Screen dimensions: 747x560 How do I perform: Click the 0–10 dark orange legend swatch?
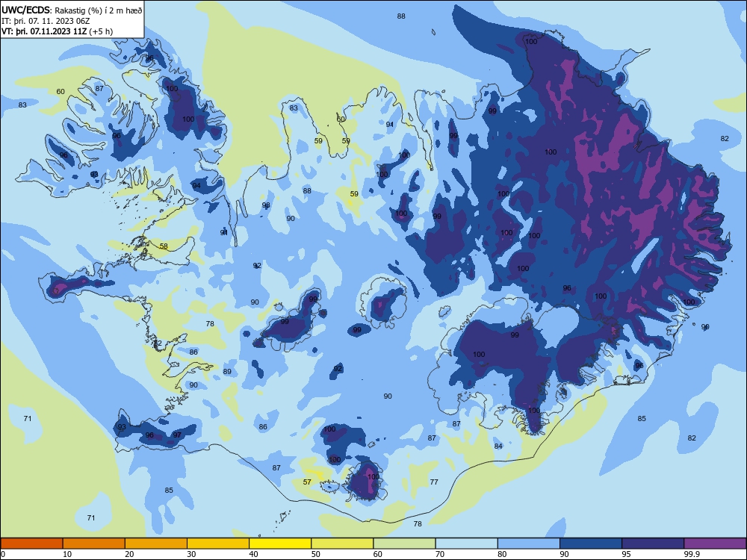(x=31, y=544)
